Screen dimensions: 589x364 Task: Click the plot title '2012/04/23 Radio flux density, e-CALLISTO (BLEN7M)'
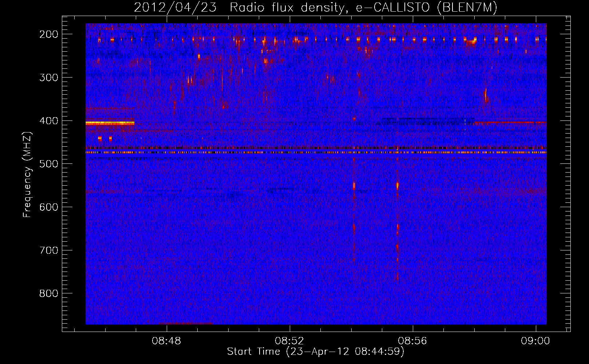click(316, 8)
